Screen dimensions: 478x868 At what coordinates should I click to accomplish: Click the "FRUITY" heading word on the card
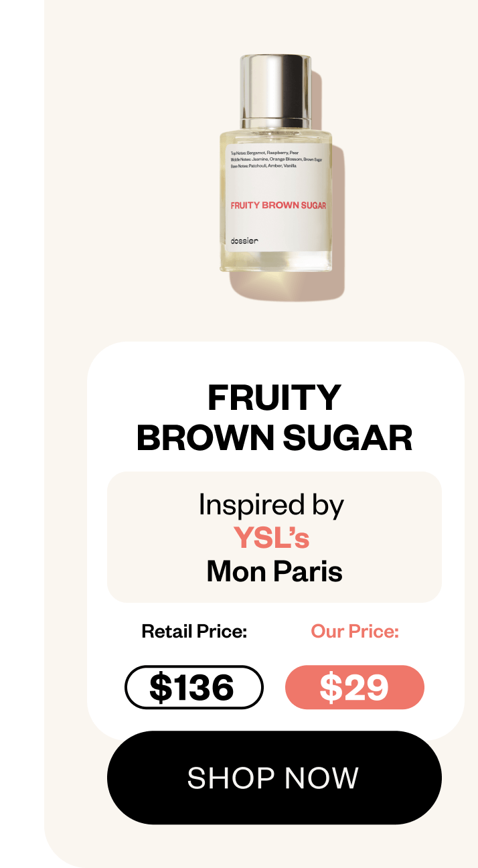click(x=274, y=398)
